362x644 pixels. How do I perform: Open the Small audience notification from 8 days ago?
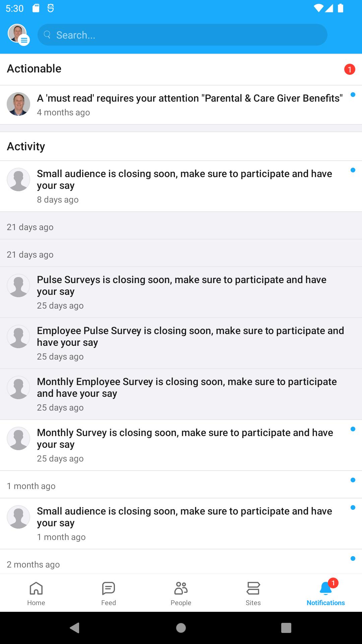(181, 186)
